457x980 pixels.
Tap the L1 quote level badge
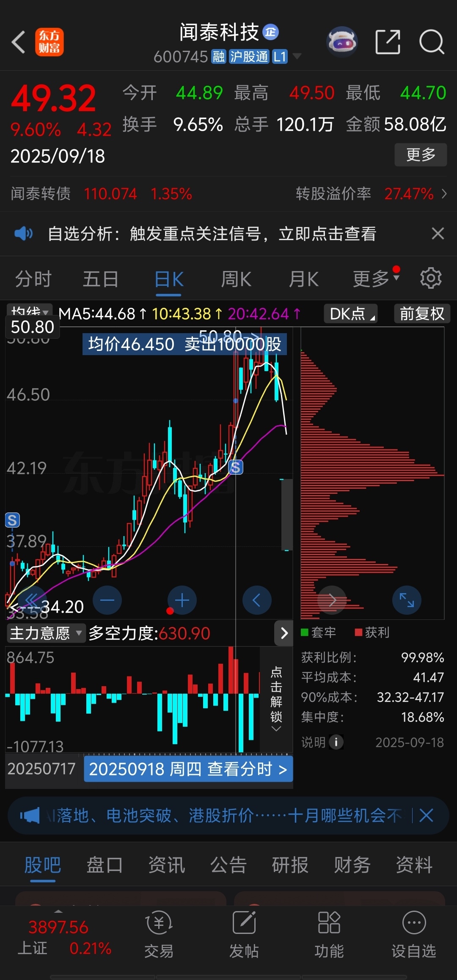[x=280, y=57]
